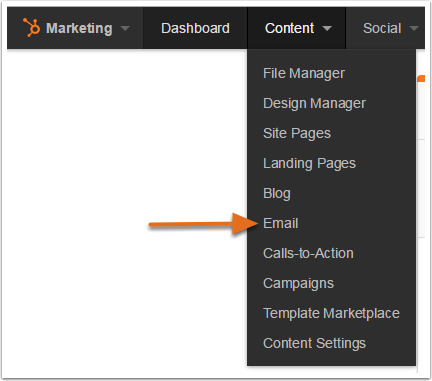Screen dimensions: 432x381
Task: Open the Content dropdown arrow
Action: coord(327,28)
